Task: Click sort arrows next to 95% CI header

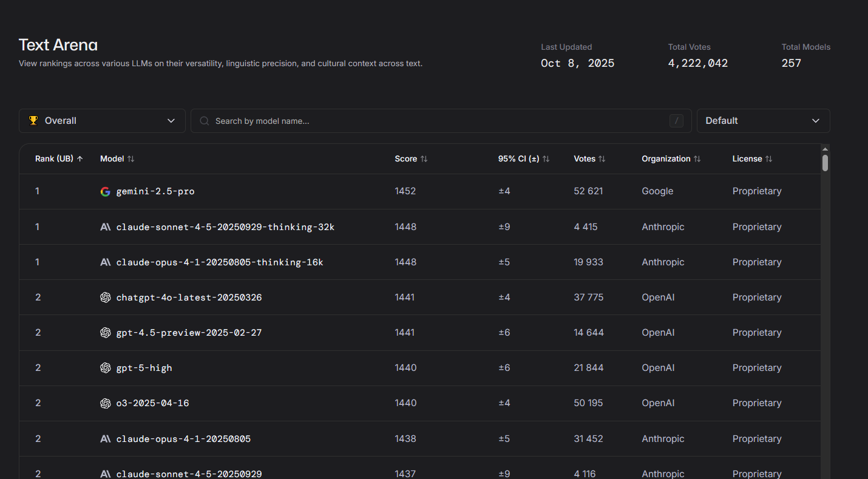Action: 546,159
